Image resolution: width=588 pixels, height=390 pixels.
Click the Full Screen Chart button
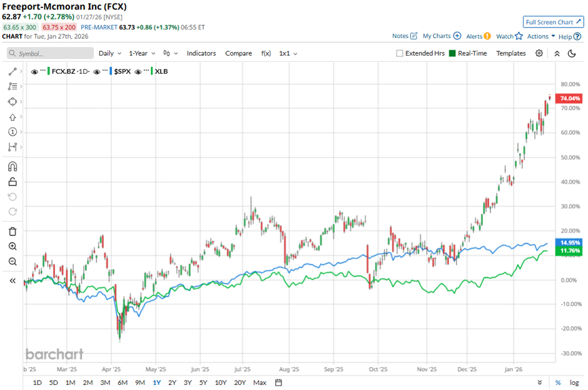pyautogui.click(x=553, y=22)
